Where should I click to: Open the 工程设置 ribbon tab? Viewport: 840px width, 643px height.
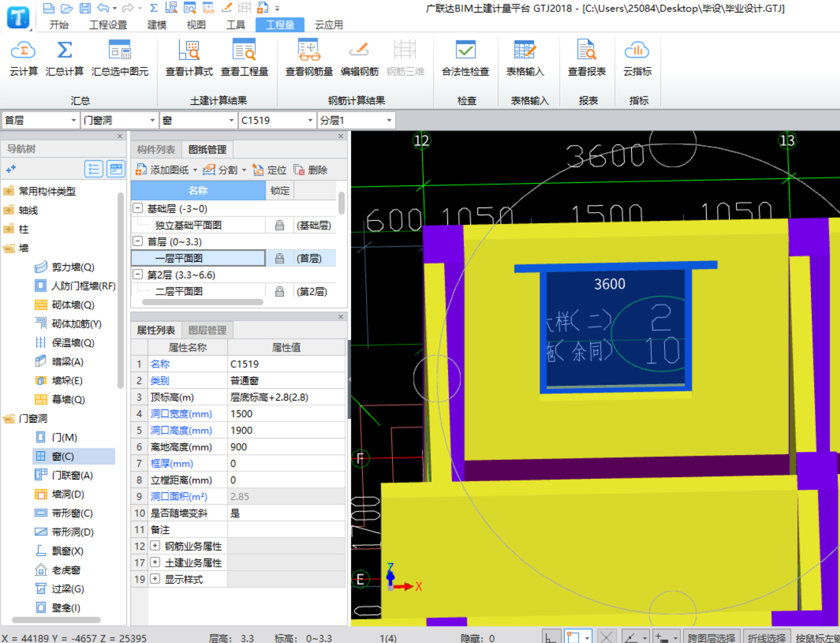[x=108, y=25]
